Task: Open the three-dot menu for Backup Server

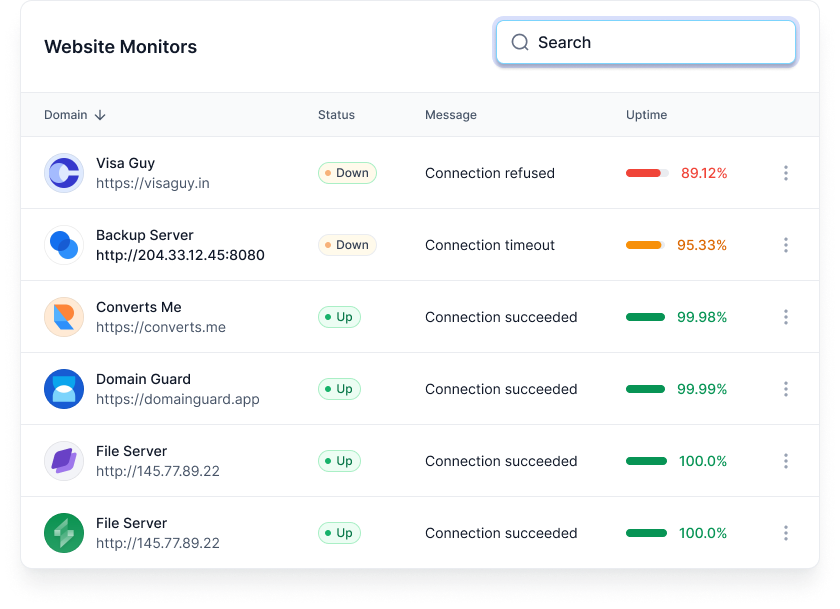Action: click(x=786, y=245)
